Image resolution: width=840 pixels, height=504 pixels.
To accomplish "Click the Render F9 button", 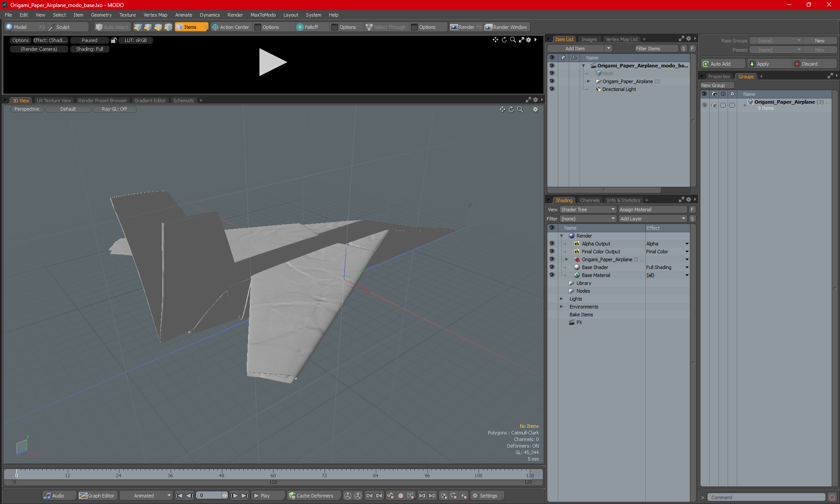I will point(466,27).
